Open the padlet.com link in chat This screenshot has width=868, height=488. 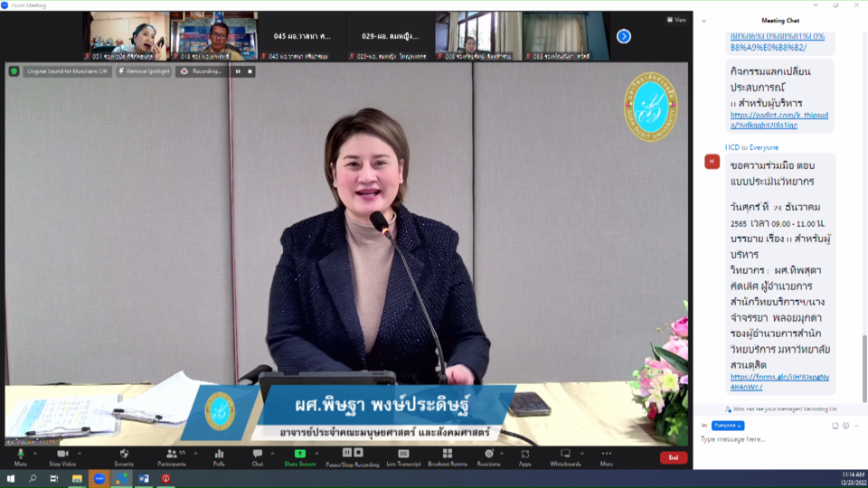coord(778,120)
